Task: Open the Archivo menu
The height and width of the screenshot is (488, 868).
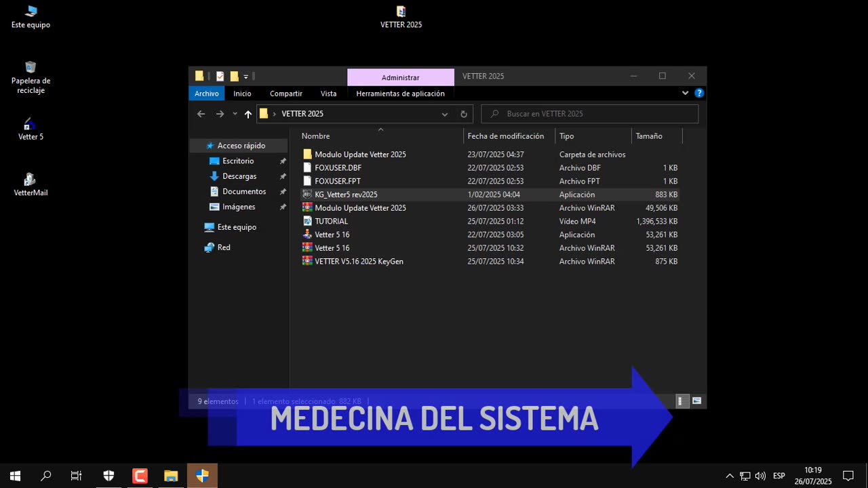Action: tap(207, 94)
